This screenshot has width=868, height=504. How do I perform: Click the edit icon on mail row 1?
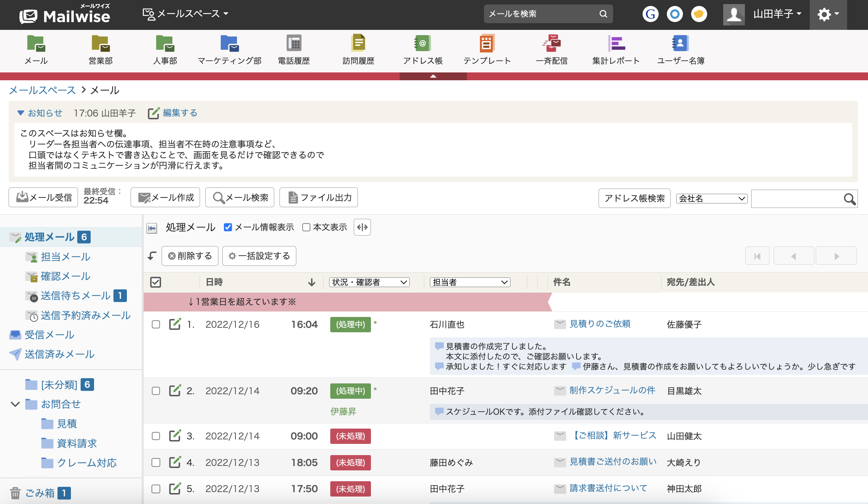175,324
